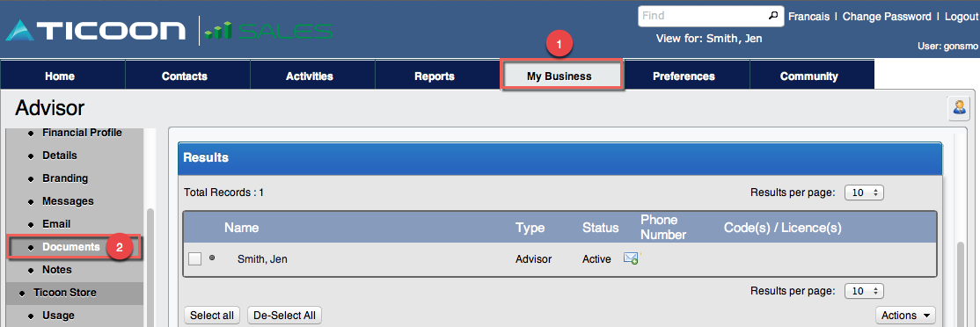
Task: Click the Code(s) / Licence(s) column header
Action: pos(782,228)
